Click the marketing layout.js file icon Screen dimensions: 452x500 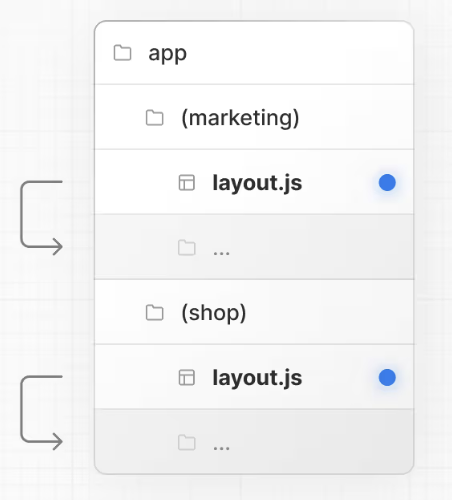187,183
